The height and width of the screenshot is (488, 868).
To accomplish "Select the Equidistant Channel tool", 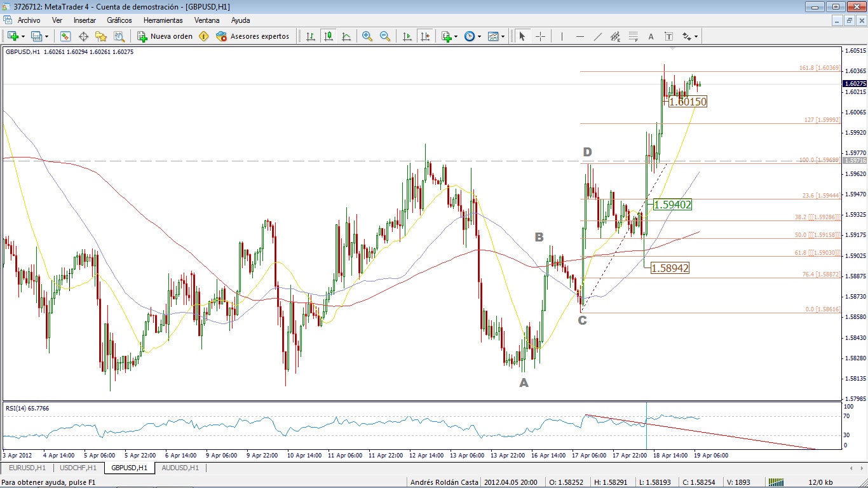I will point(615,36).
